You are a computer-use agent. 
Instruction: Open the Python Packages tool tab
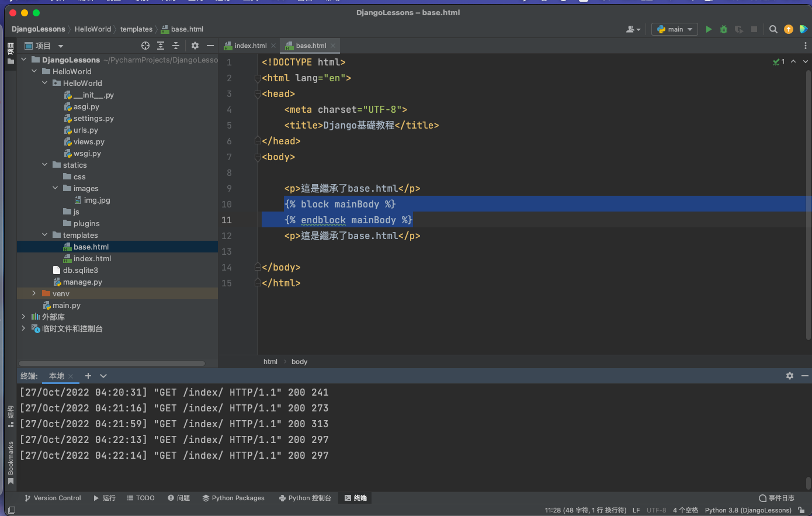pyautogui.click(x=233, y=498)
